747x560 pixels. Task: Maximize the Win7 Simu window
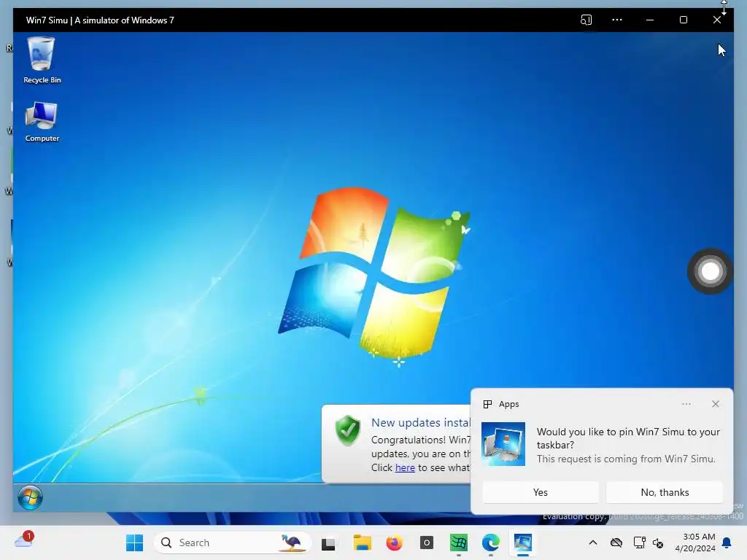coord(683,20)
